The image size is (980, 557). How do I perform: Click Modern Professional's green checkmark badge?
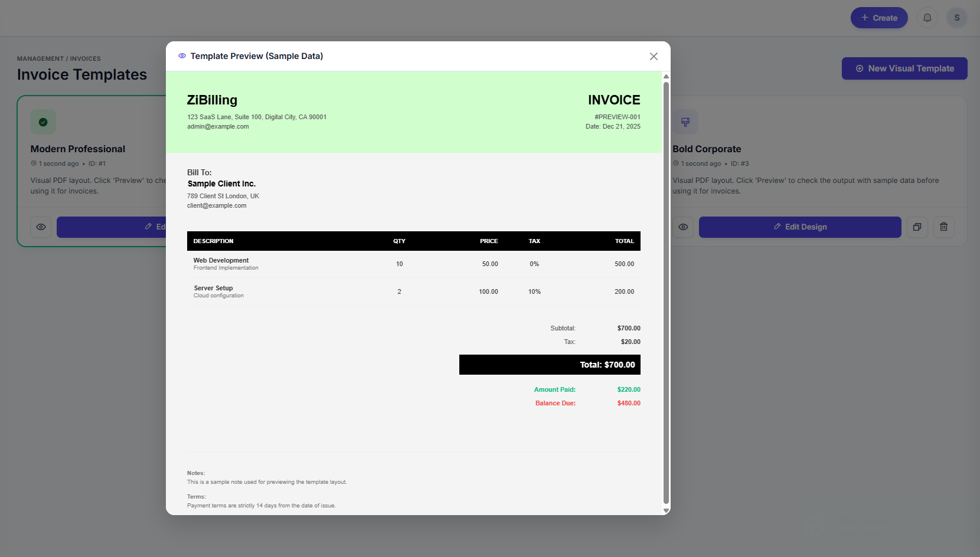click(x=43, y=122)
